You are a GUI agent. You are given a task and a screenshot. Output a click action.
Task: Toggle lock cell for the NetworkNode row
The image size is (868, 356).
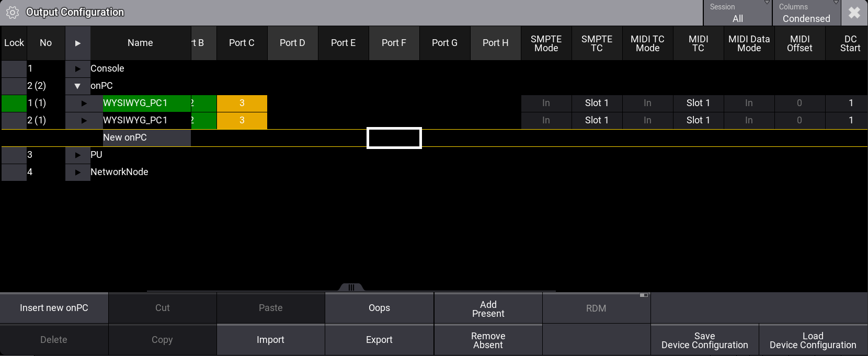pos(14,172)
